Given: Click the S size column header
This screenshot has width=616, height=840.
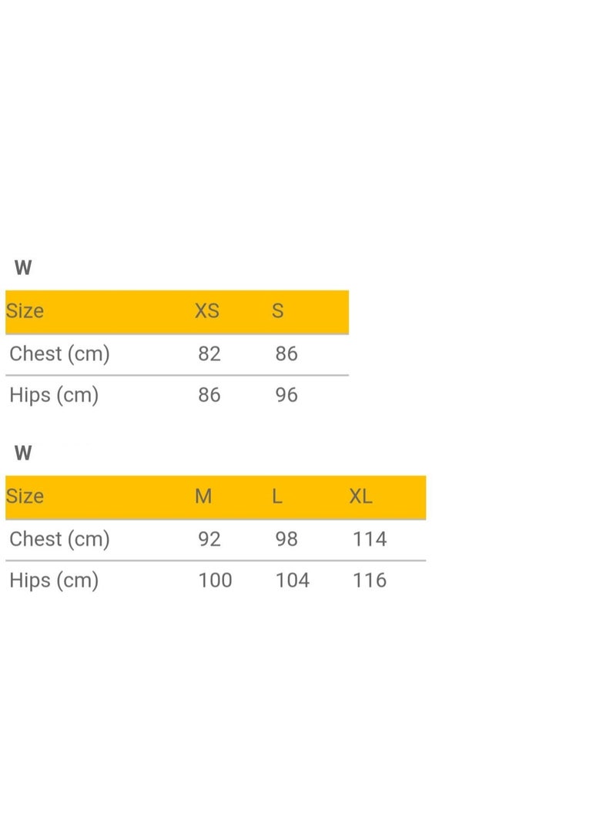Looking at the screenshot, I should [x=278, y=311].
